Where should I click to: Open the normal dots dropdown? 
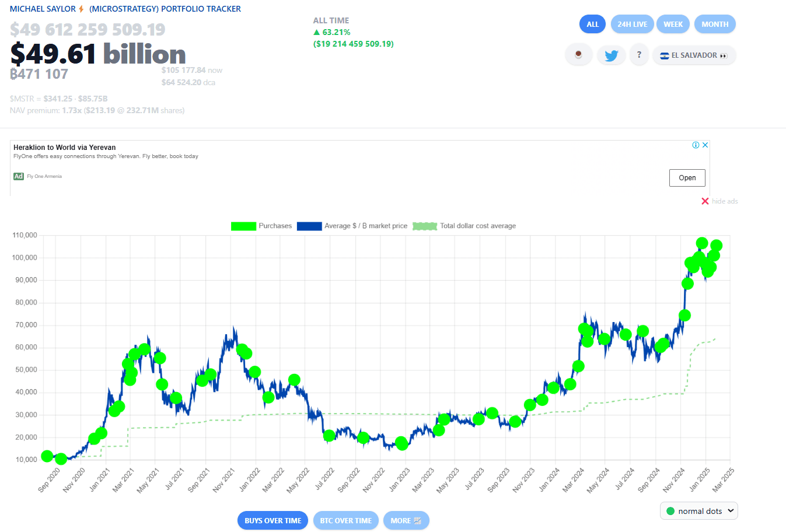coord(698,510)
